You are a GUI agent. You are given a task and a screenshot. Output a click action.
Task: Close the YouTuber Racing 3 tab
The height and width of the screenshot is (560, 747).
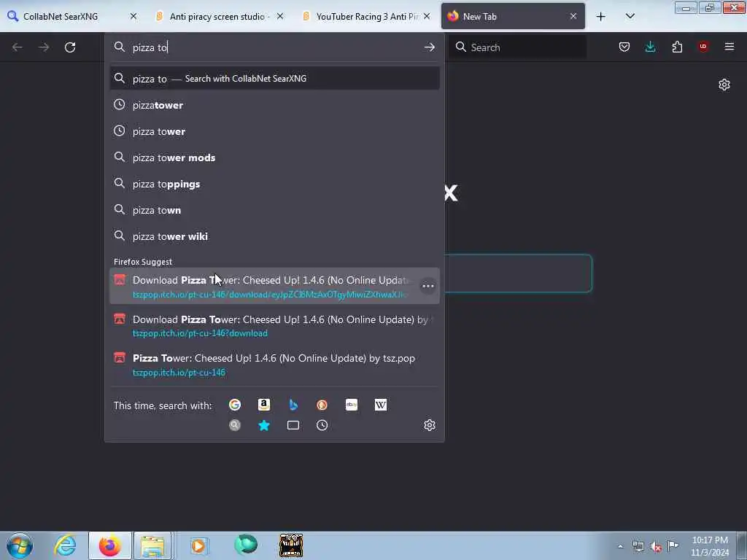click(427, 16)
